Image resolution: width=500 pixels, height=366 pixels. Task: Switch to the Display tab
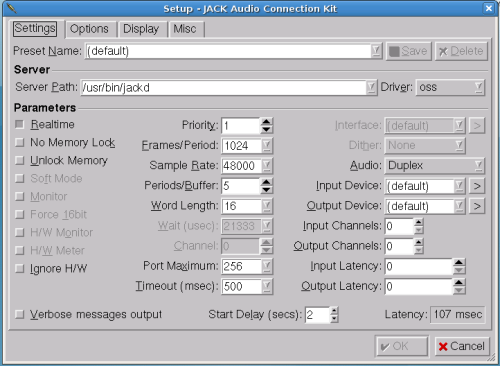141,29
